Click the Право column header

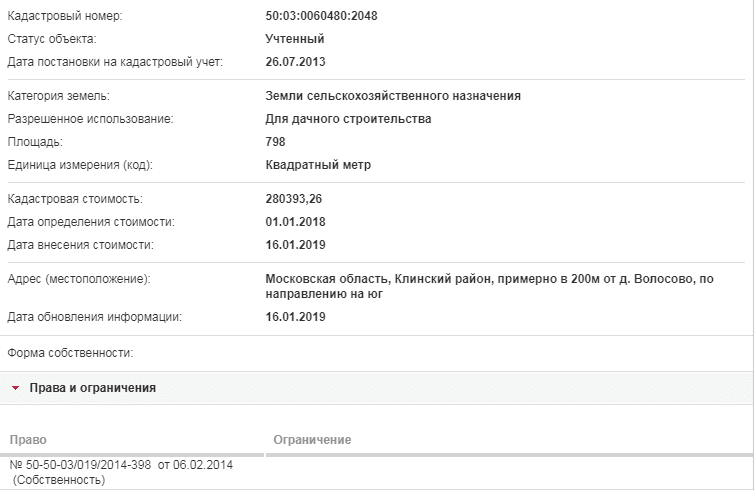28,440
